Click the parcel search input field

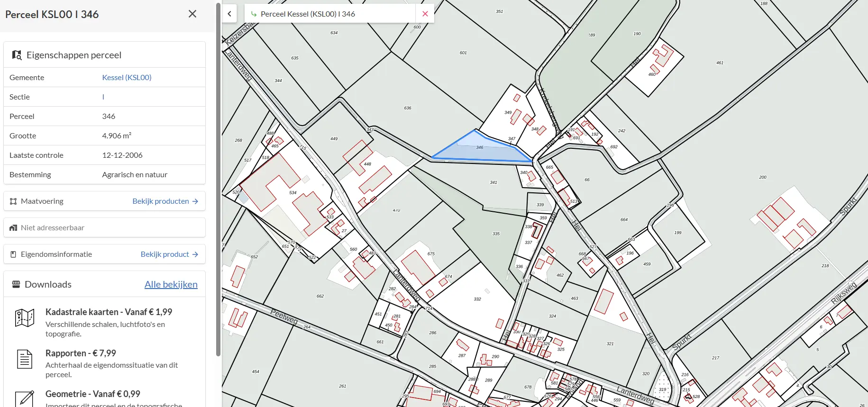[332, 14]
